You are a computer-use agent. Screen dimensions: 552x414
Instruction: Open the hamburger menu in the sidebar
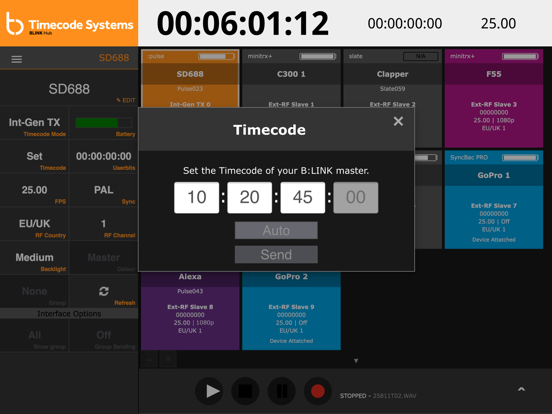(17, 59)
